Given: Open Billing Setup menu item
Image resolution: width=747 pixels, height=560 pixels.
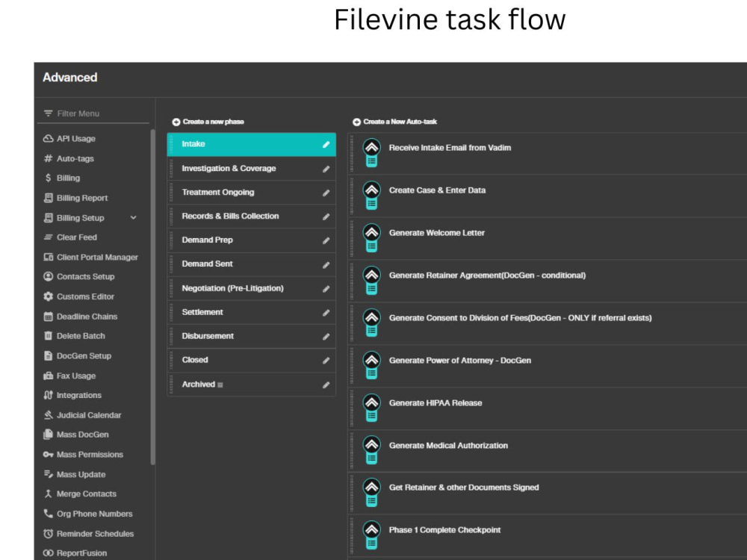Looking at the screenshot, I should pos(90,217).
